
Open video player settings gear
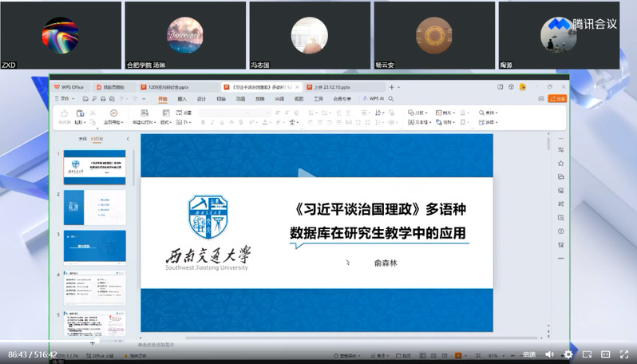[568, 354]
